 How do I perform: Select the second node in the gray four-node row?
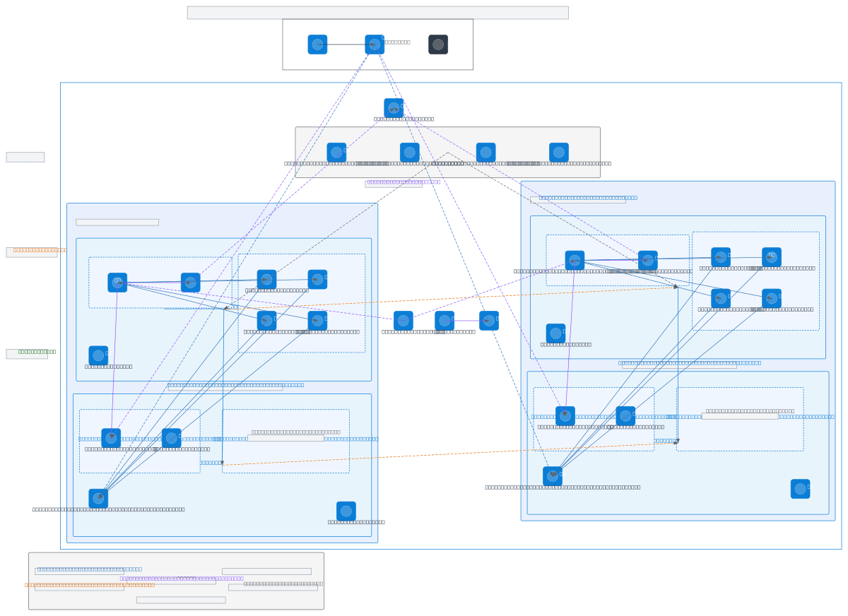[410, 153]
